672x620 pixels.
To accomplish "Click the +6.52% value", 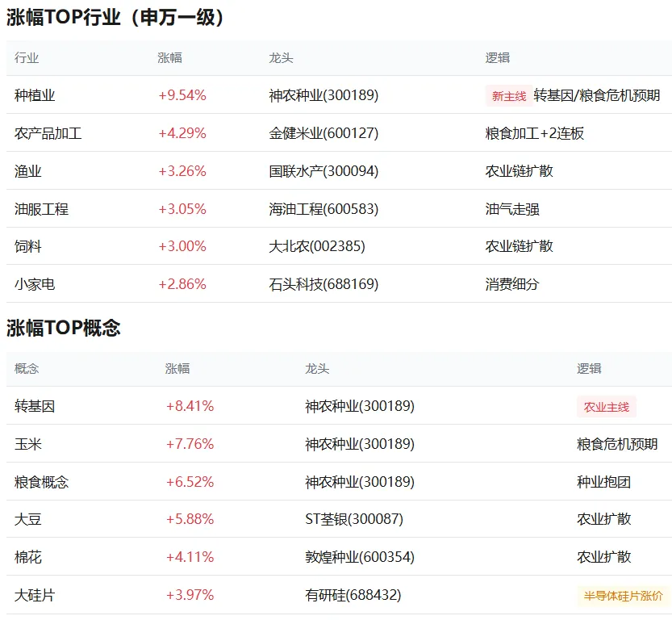I will tap(190, 482).
